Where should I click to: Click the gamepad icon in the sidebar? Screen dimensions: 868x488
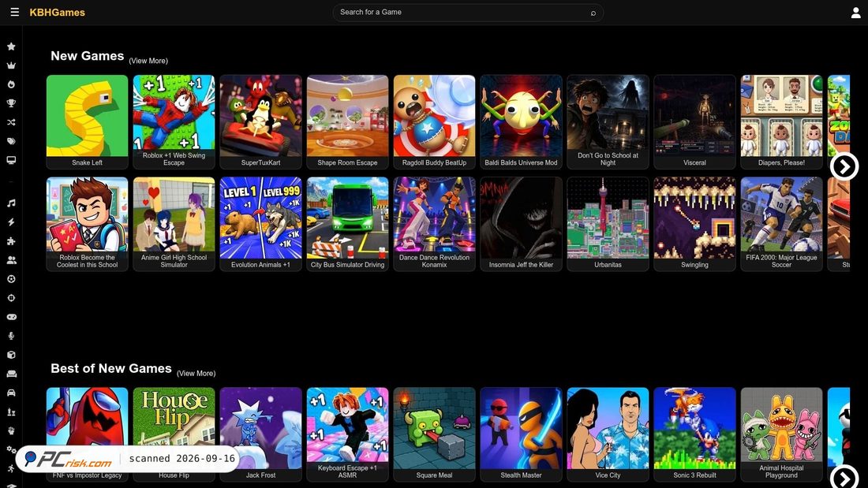click(11, 317)
